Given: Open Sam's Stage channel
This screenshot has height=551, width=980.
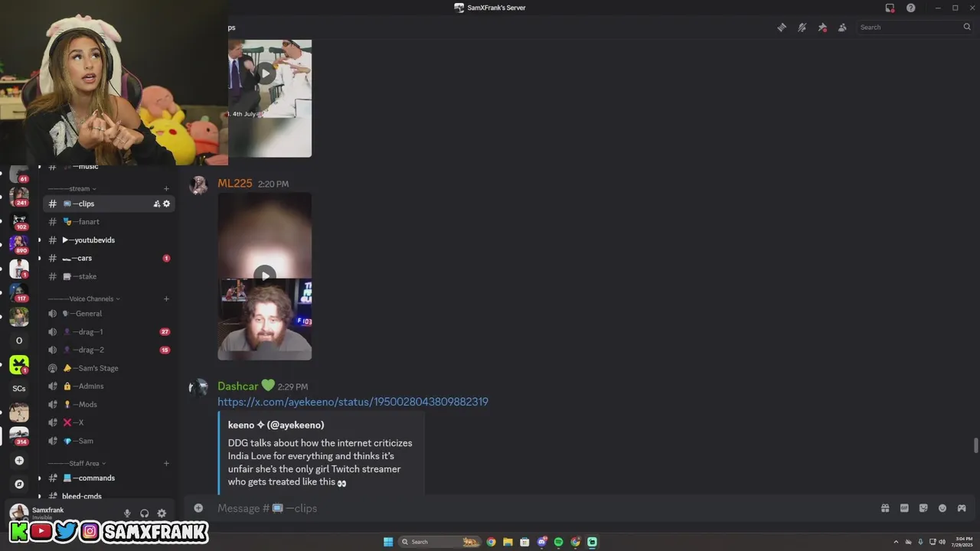Looking at the screenshot, I should tap(107, 368).
